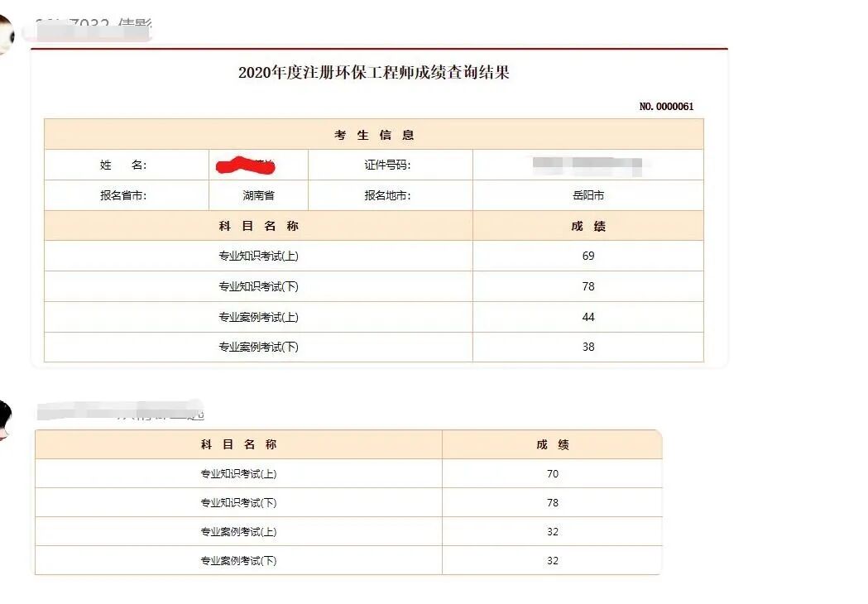The image size is (868, 604).
Task: Click the 专业案例考试(下) score of 38
Action: click(587, 348)
